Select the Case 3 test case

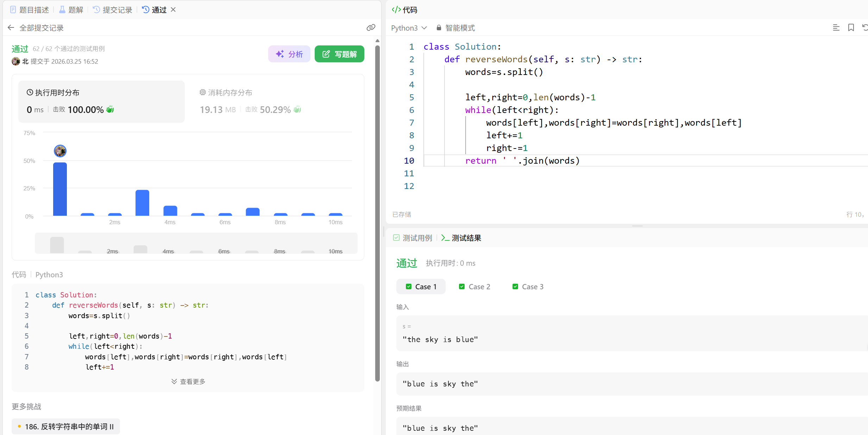[x=528, y=286]
